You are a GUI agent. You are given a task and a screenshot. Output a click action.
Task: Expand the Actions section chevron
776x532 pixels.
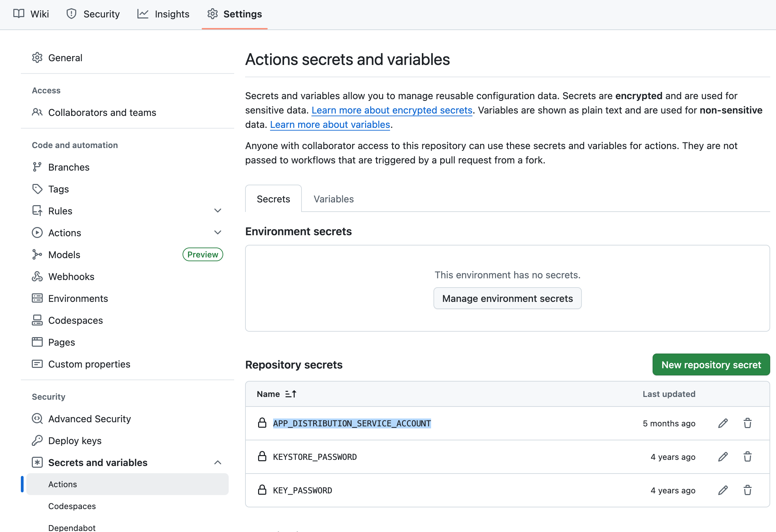pyautogui.click(x=218, y=232)
